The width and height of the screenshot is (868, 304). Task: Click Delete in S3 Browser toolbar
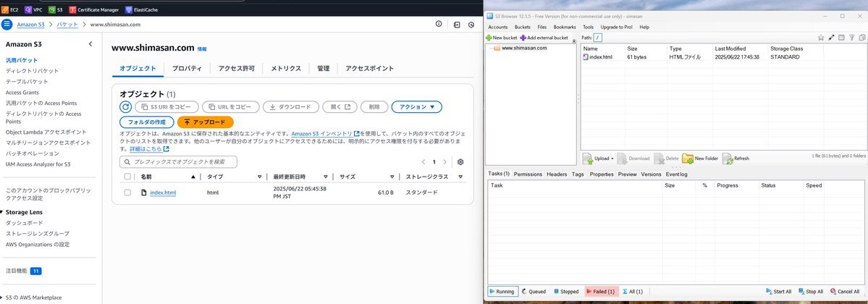coord(667,159)
